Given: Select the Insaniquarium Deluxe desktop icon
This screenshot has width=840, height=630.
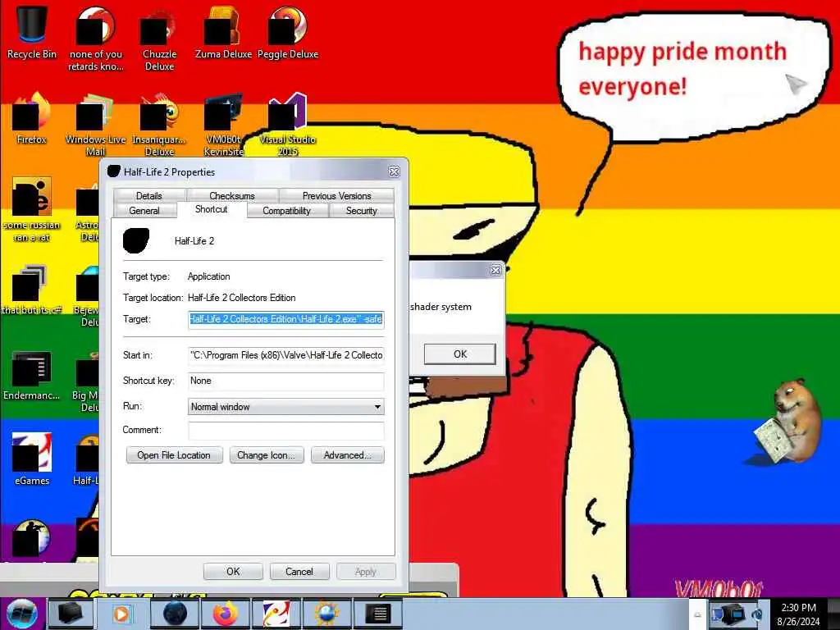Looking at the screenshot, I should (159, 125).
